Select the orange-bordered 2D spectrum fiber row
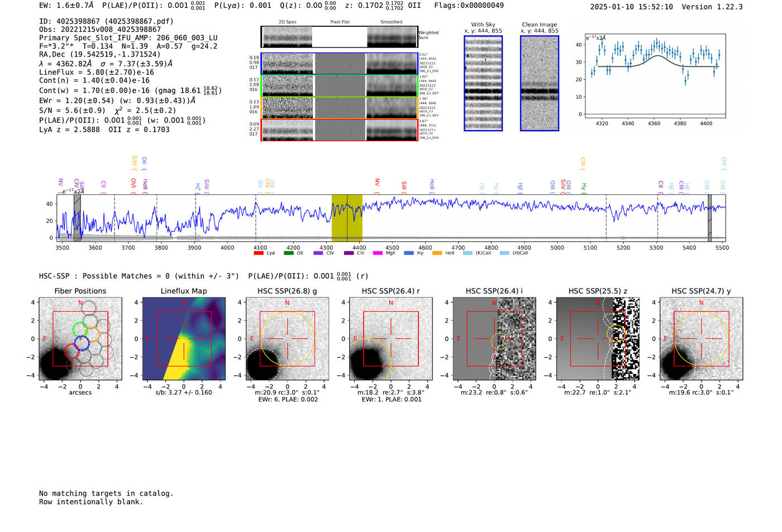 click(x=340, y=108)
